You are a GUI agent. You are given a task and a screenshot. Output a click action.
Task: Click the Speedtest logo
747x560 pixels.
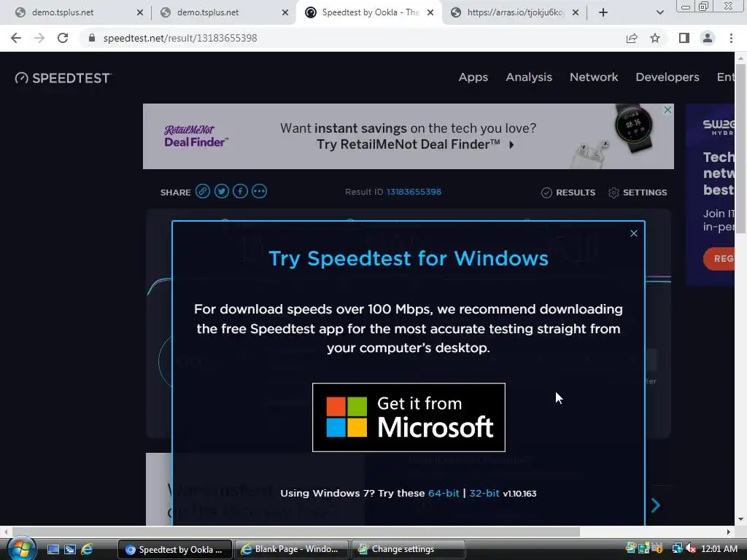pyautogui.click(x=63, y=78)
